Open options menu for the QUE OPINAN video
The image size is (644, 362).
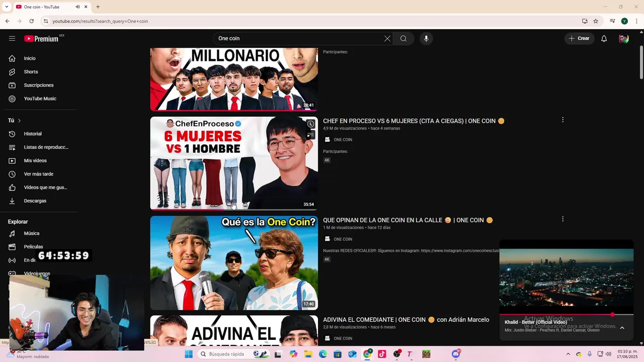562,219
